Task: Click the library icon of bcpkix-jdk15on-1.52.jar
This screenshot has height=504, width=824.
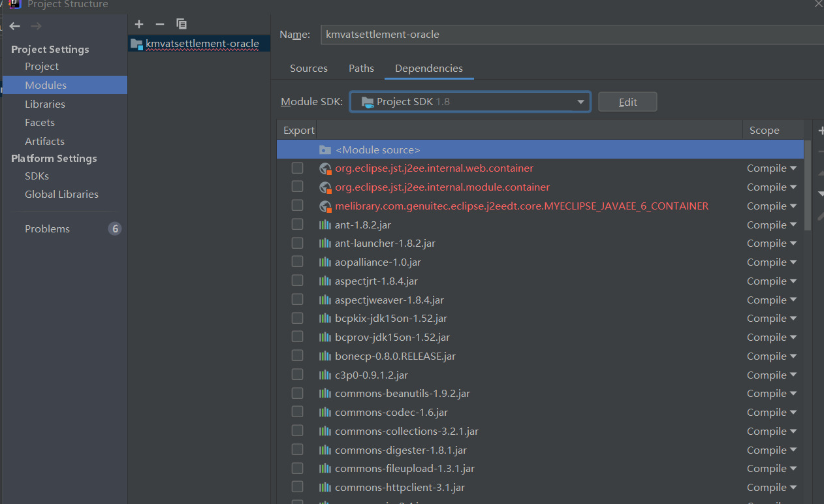Action: pyautogui.click(x=325, y=318)
